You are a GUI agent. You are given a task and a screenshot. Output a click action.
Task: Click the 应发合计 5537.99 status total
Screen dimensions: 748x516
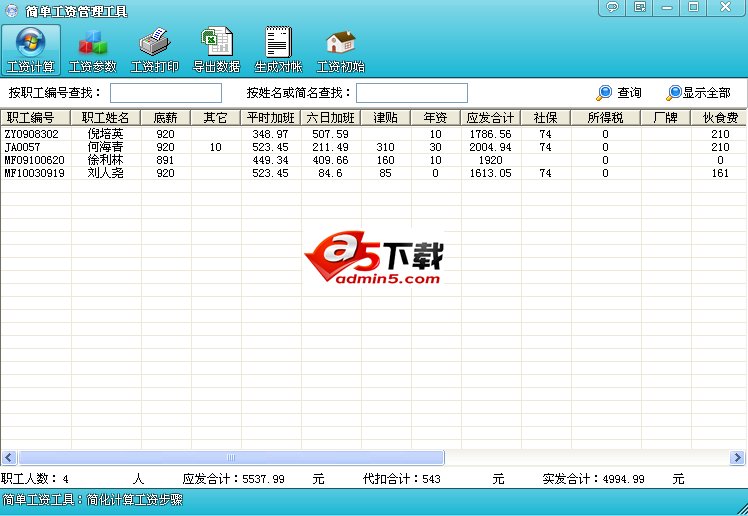click(x=234, y=478)
